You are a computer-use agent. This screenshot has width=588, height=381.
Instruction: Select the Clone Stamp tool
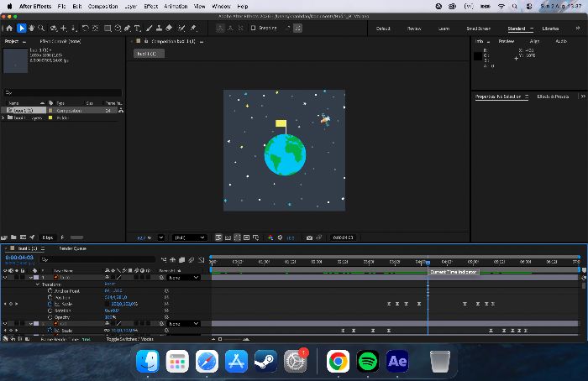coord(159,28)
